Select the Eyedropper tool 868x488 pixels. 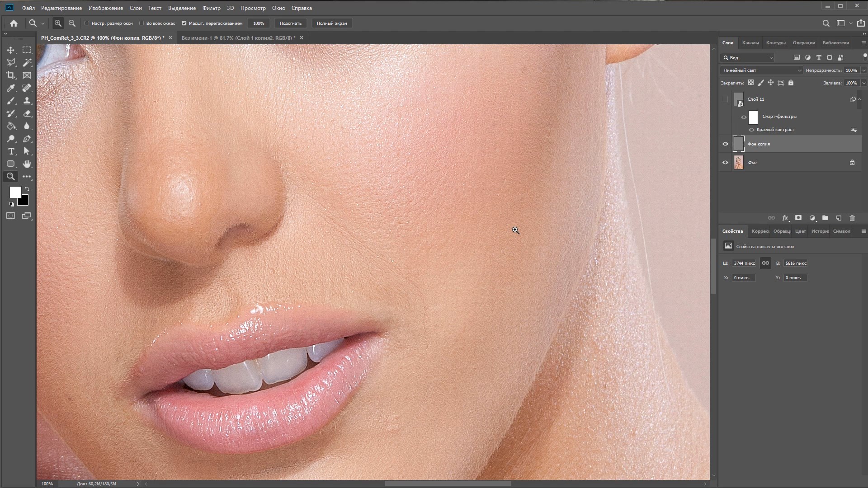point(11,88)
